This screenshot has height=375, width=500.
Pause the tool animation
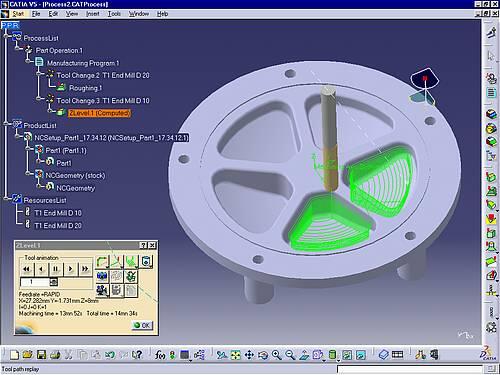click(x=56, y=269)
